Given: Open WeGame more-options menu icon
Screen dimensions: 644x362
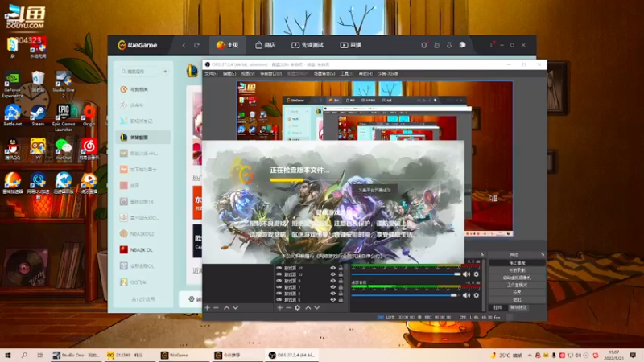Looking at the screenshot, I should [x=491, y=45].
